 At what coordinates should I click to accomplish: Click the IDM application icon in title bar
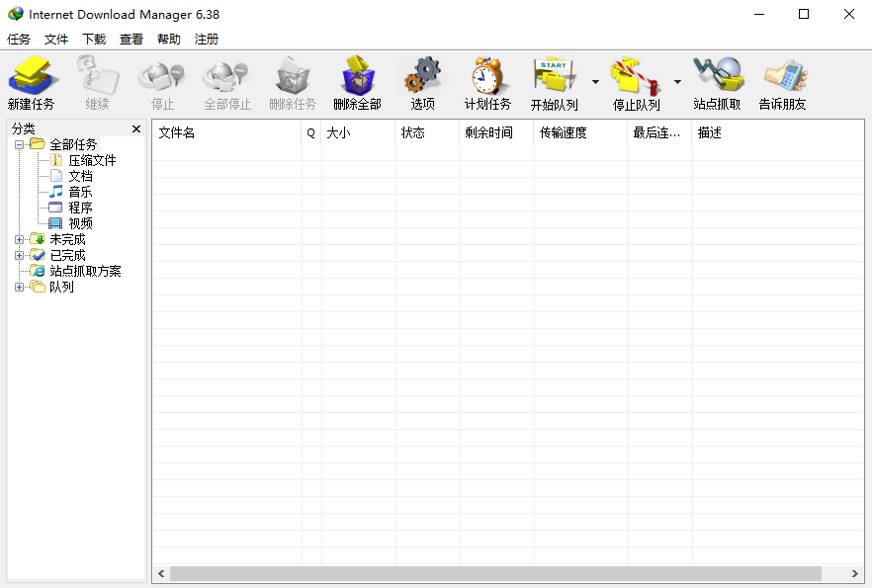coord(16,14)
